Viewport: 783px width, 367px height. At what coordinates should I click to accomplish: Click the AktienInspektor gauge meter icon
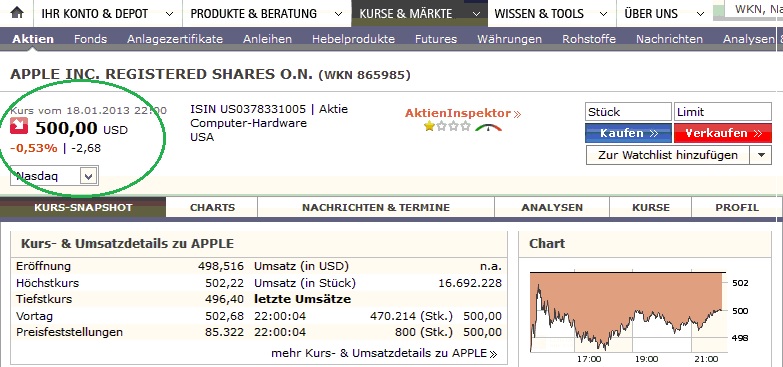click(488, 128)
